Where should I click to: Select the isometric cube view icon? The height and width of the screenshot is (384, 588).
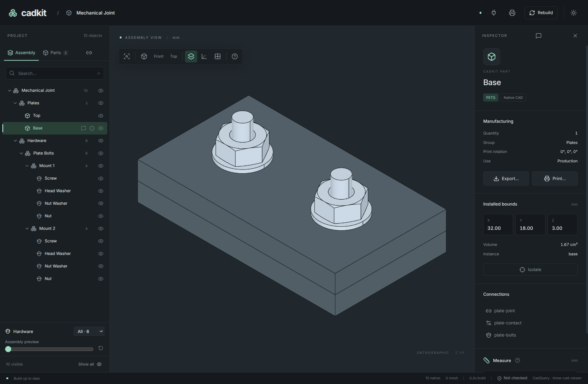(144, 56)
